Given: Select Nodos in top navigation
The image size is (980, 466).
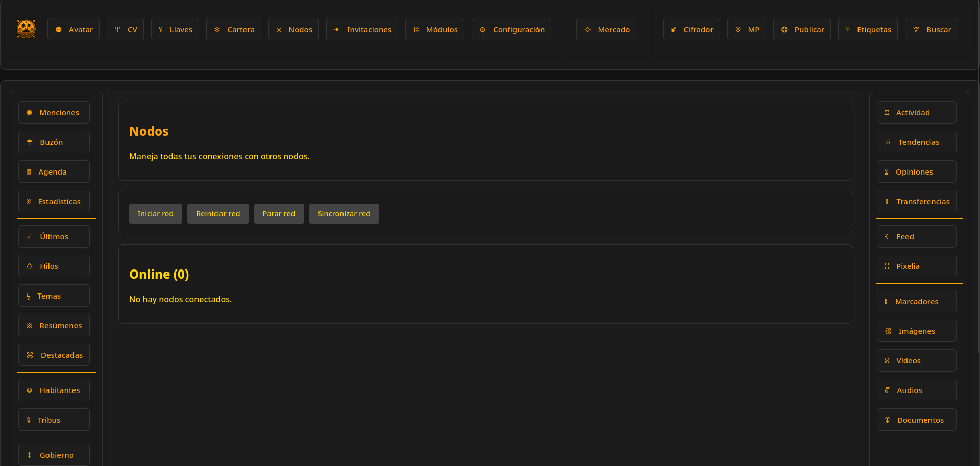Looking at the screenshot, I should [x=293, y=29].
